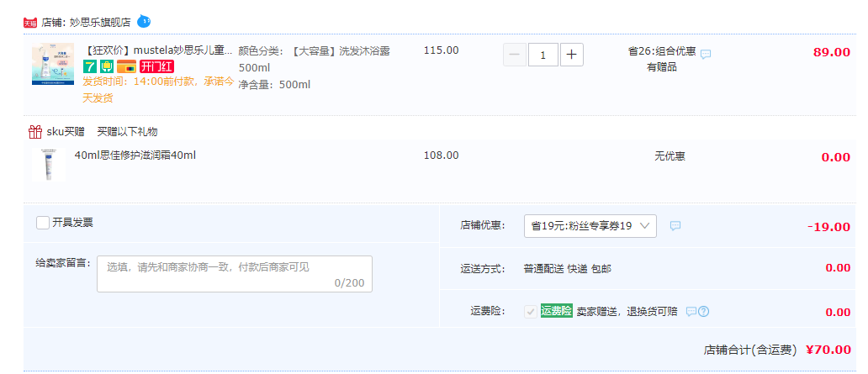Screen dimensions: 868x374
Task: Click the 108.00 gift price
Action: 442,155
